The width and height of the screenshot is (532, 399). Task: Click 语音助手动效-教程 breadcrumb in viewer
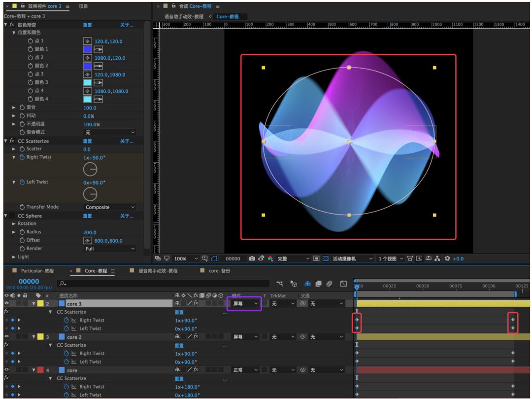tap(184, 16)
